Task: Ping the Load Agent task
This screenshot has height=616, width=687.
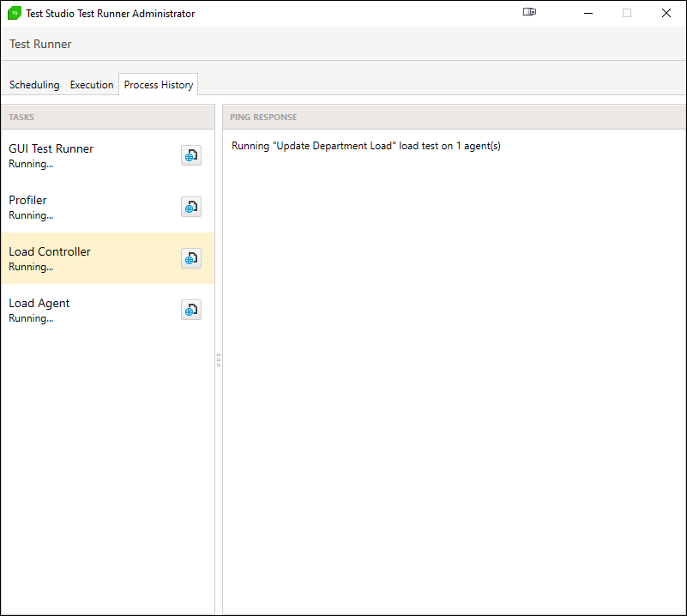Action: pos(191,310)
